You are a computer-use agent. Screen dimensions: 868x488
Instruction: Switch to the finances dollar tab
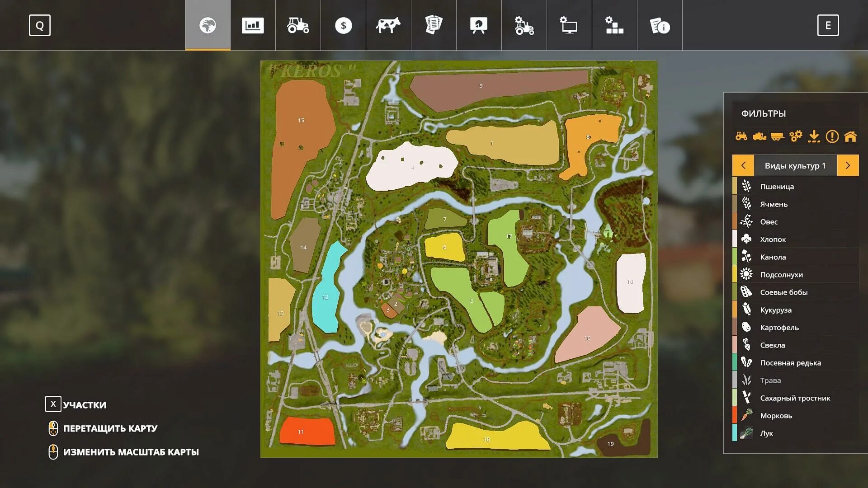[343, 25]
